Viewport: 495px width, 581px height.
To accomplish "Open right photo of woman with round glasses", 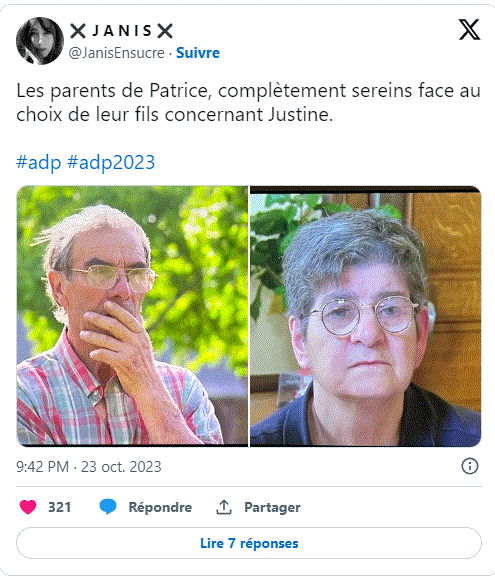I will click(x=366, y=316).
